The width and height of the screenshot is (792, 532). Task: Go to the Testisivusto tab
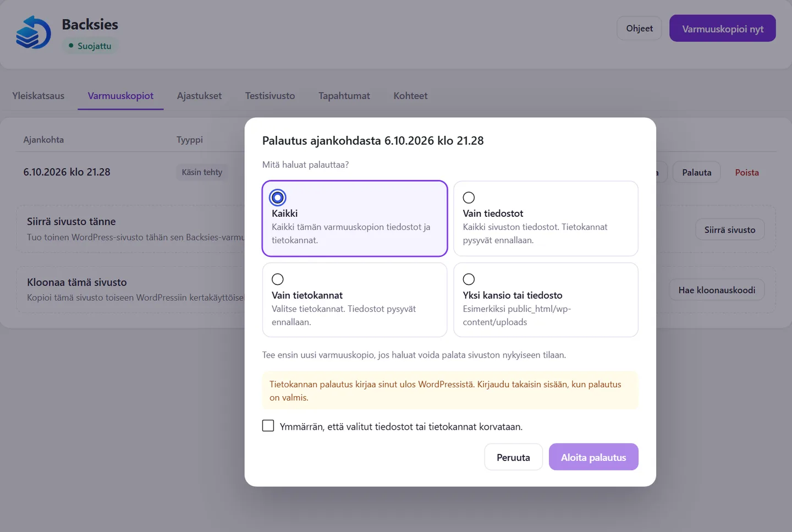[x=270, y=96]
